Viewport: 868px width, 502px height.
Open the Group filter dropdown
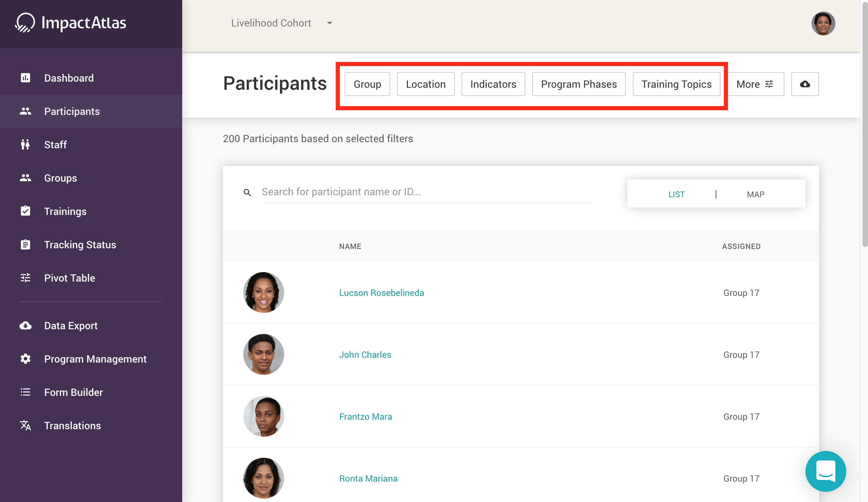pyautogui.click(x=367, y=84)
